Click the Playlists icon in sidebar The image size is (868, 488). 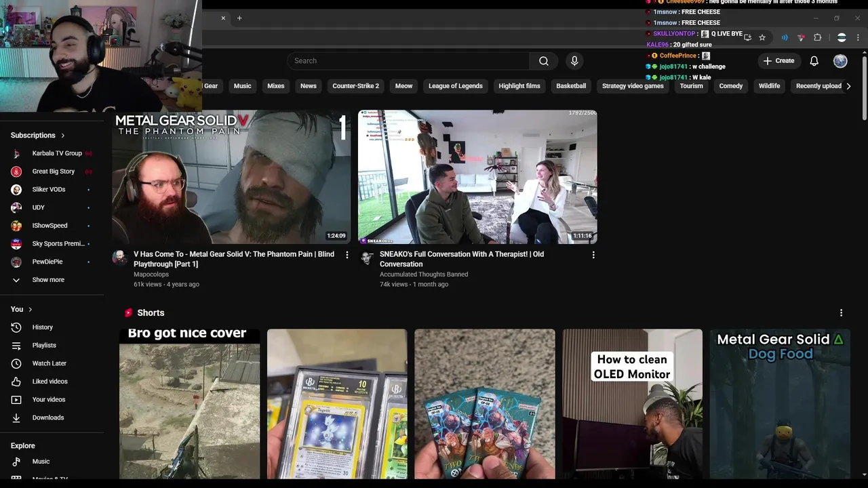pos(16,346)
